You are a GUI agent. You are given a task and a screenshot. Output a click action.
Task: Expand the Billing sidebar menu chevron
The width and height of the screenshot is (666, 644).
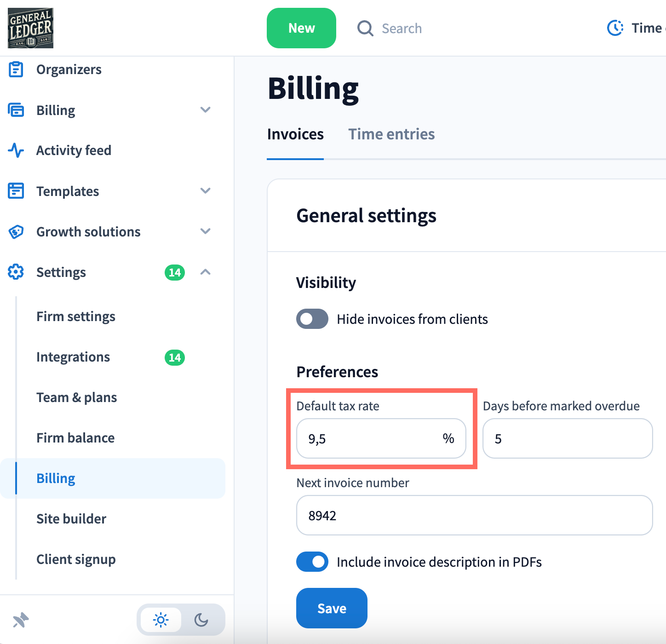206,110
